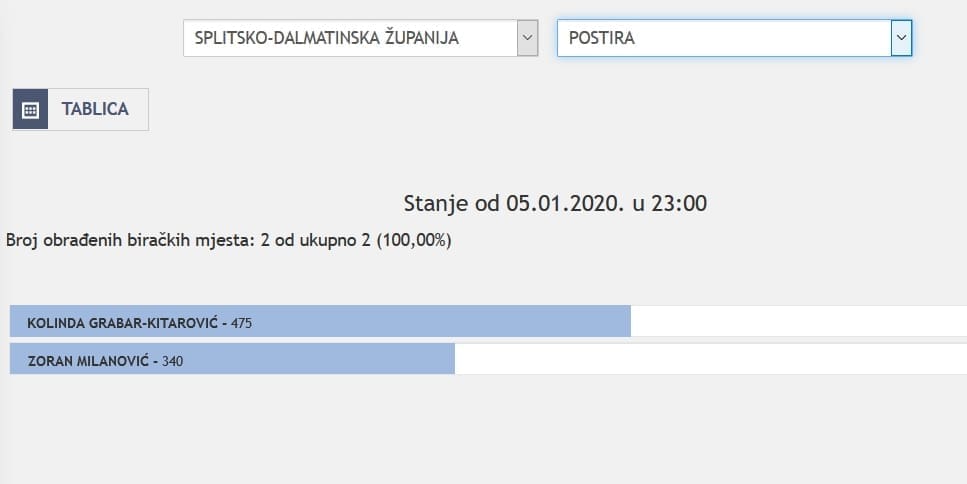The height and width of the screenshot is (484, 967).
Task: Open the Splitsko-Dalmatinska Županija county dropdown
Action: click(x=349, y=39)
